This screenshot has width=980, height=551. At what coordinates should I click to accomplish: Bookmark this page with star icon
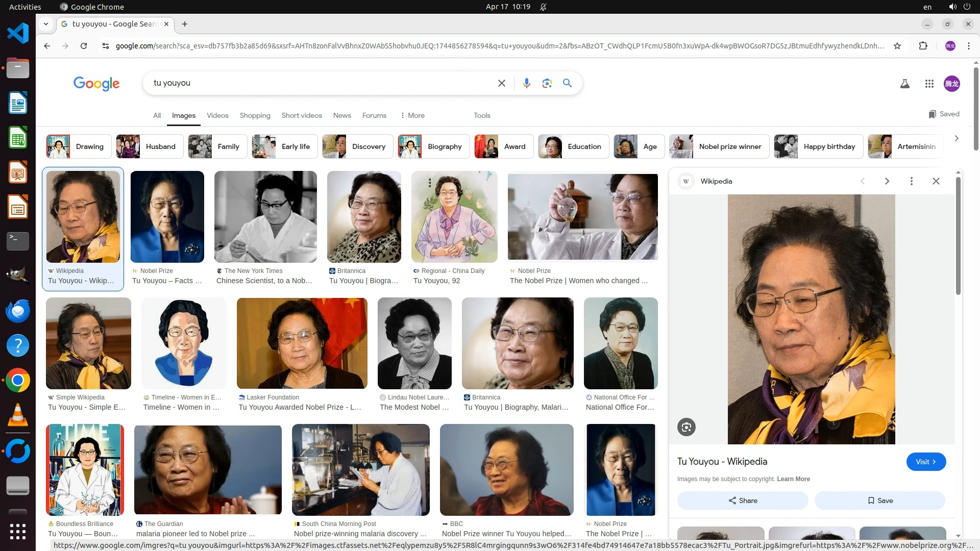(897, 46)
